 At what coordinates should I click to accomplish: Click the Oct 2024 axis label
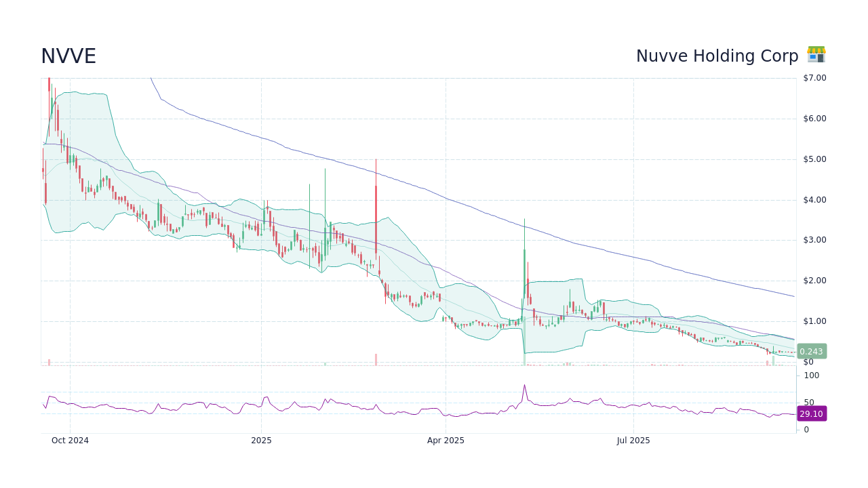coord(70,441)
